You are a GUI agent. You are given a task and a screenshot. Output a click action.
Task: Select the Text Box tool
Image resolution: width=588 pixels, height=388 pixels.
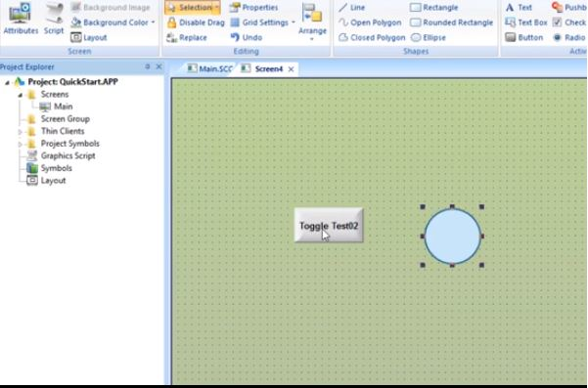(526, 22)
